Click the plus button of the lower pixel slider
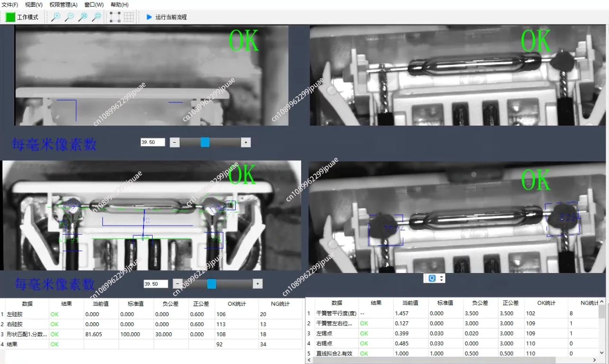The image size is (609, 364). pos(258,284)
